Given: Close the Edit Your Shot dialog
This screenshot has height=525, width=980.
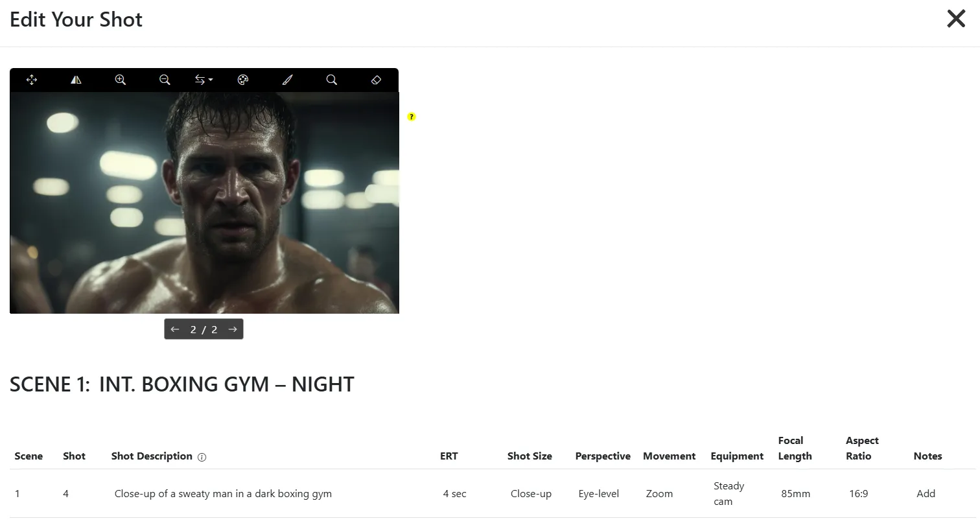Looking at the screenshot, I should click(956, 19).
